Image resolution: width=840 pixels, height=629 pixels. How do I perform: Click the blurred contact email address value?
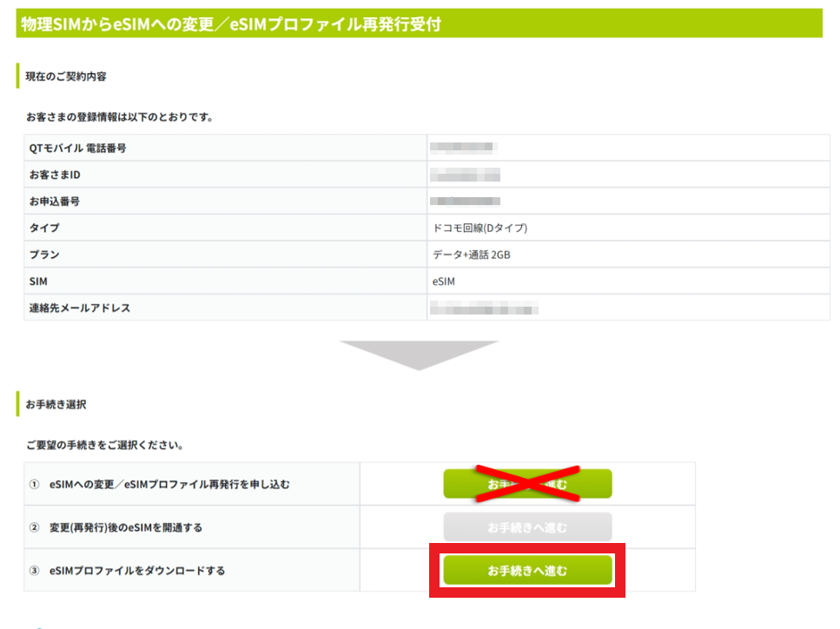click(484, 308)
